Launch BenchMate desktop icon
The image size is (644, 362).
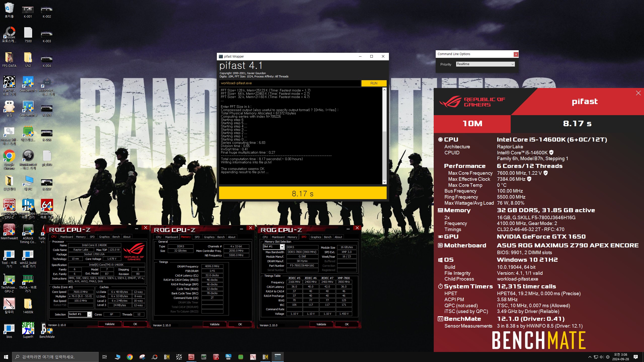point(47,331)
